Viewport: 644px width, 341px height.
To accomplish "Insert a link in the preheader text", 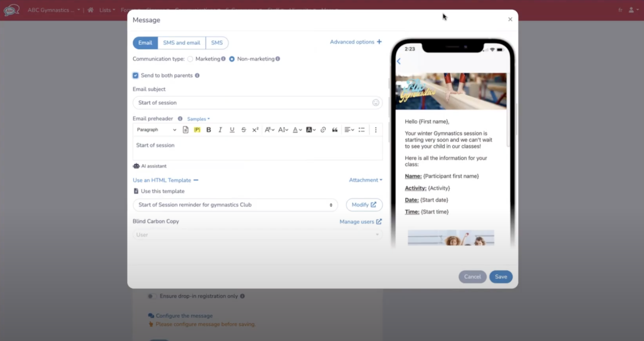I will [x=323, y=130].
